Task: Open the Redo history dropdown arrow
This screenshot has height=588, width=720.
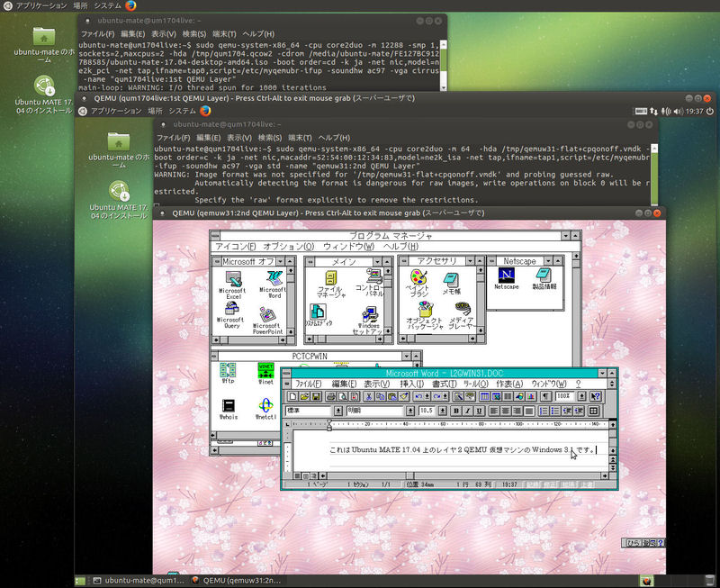Action: 445,396
